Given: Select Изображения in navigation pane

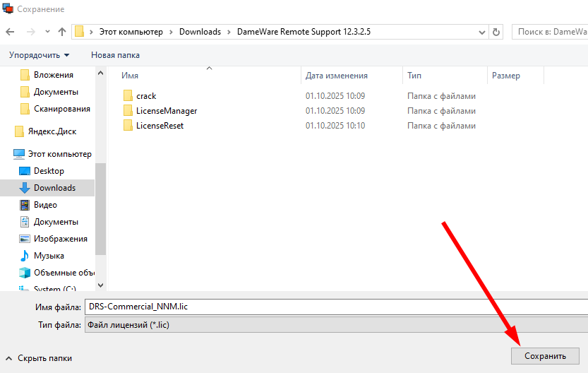Looking at the screenshot, I should pos(61,239).
